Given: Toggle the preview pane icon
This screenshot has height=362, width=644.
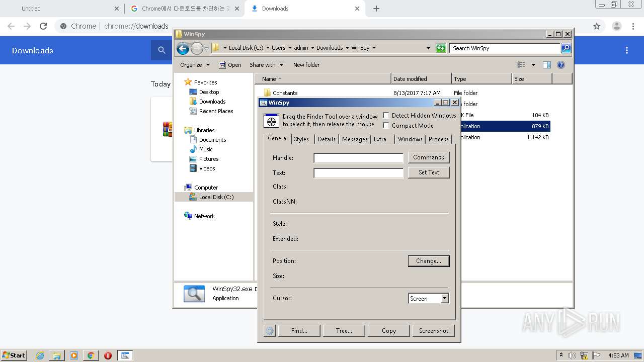Looking at the screenshot, I should pyautogui.click(x=547, y=65).
